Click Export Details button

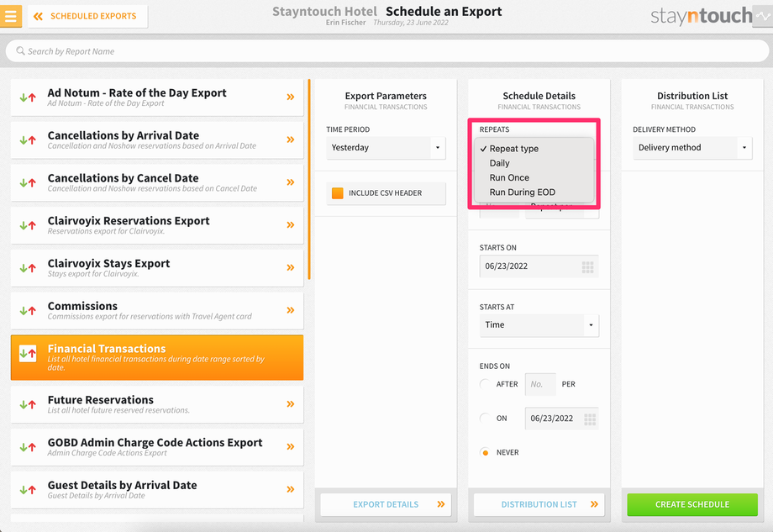click(x=386, y=504)
